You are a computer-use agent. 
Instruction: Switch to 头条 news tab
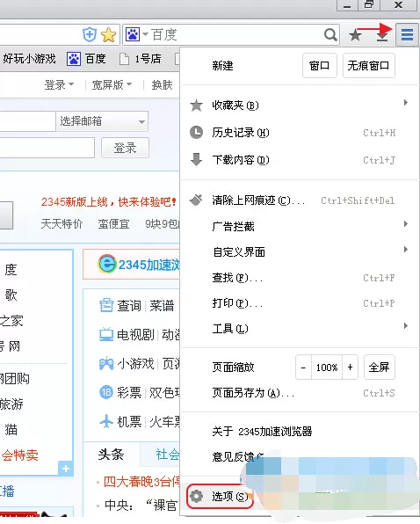click(x=111, y=455)
